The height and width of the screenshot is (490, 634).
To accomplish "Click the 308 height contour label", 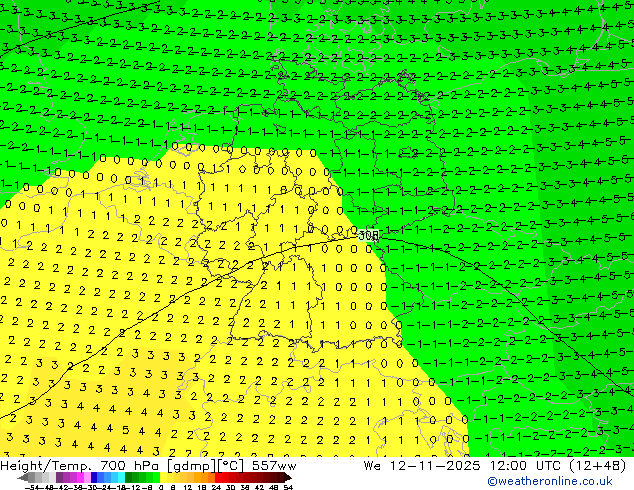I will coord(368,235).
